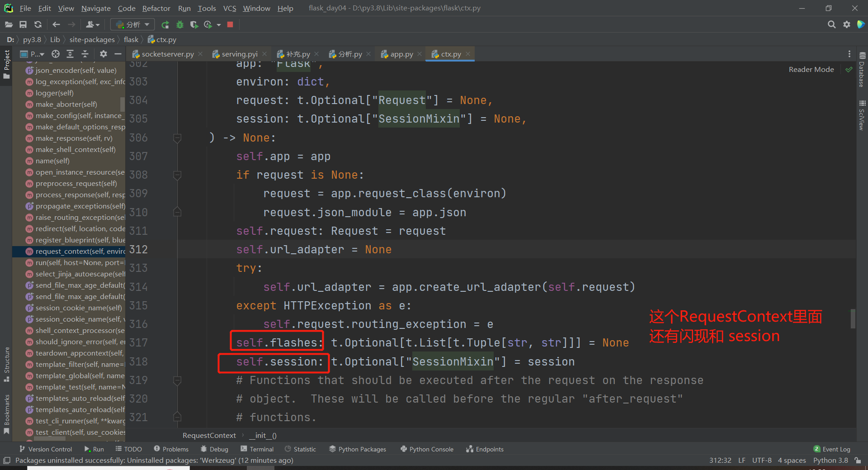Toggle Reader Mode in editor
Screen dimensions: 868x470
811,70
